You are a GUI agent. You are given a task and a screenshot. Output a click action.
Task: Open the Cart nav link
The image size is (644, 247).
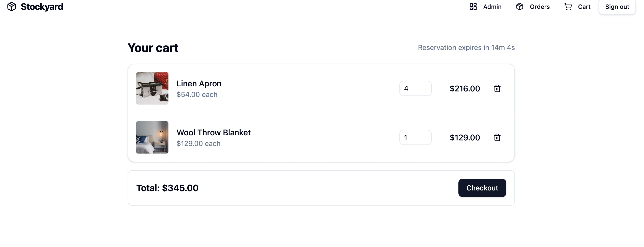click(577, 7)
